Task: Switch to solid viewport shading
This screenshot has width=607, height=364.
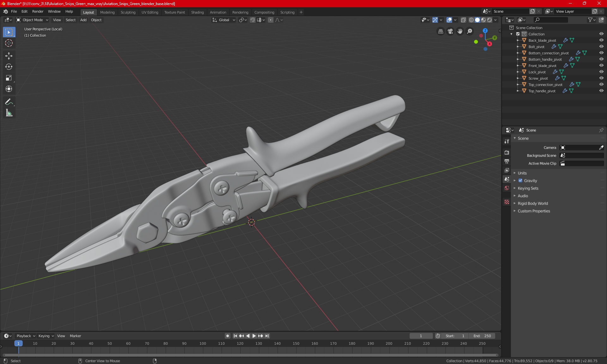Action: pos(477,20)
